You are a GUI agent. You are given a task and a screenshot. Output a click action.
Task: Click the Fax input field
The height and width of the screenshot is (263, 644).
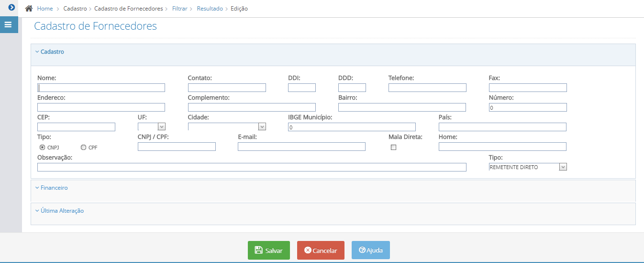coord(528,88)
